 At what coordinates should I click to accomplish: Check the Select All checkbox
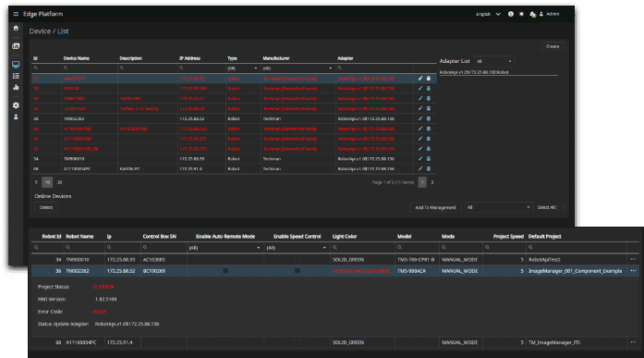coord(561,207)
